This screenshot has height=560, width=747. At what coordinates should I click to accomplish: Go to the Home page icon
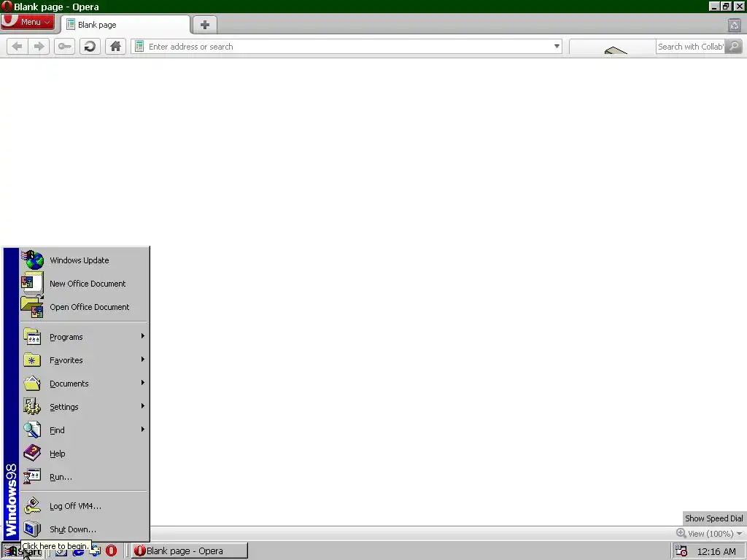coord(115,47)
